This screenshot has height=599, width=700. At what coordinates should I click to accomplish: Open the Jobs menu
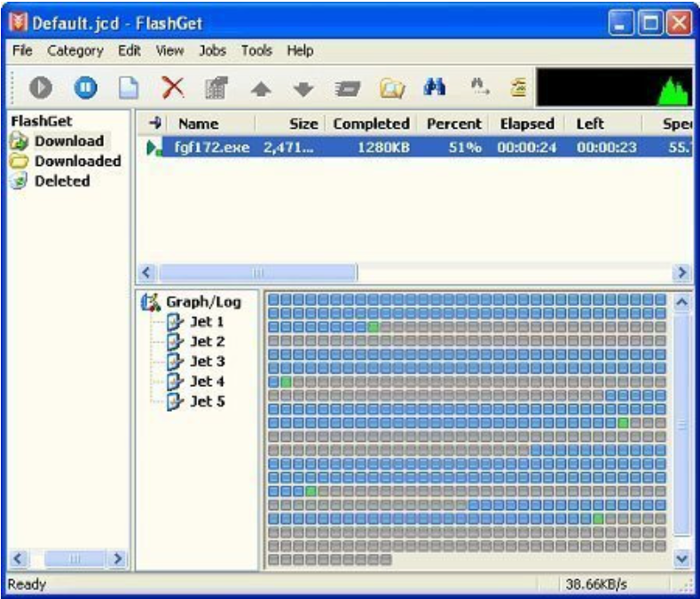pyautogui.click(x=212, y=51)
